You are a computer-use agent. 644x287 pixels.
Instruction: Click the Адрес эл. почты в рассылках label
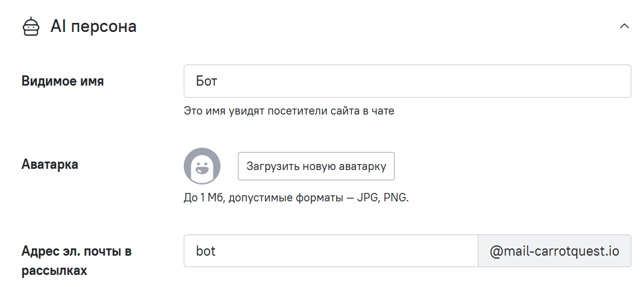(77, 260)
